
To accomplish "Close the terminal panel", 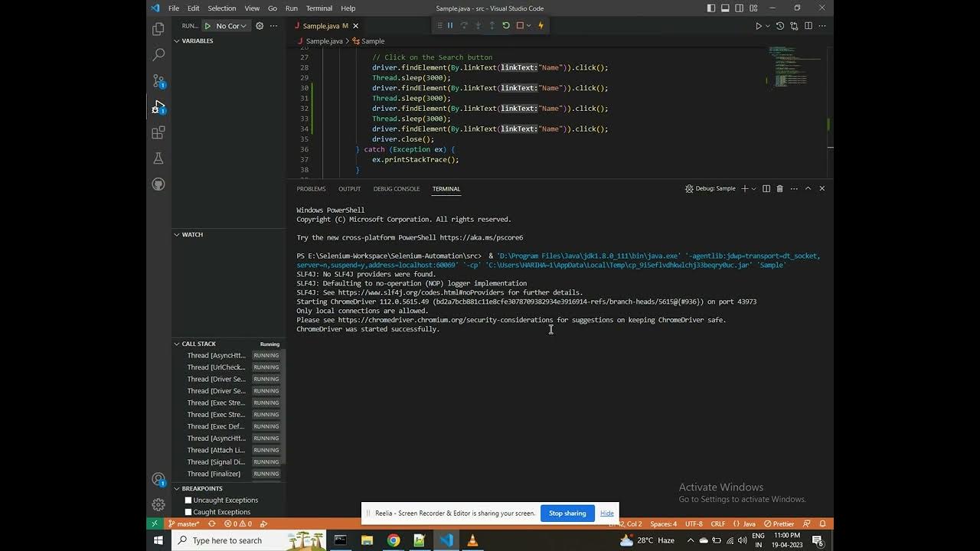I will pos(822,188).
